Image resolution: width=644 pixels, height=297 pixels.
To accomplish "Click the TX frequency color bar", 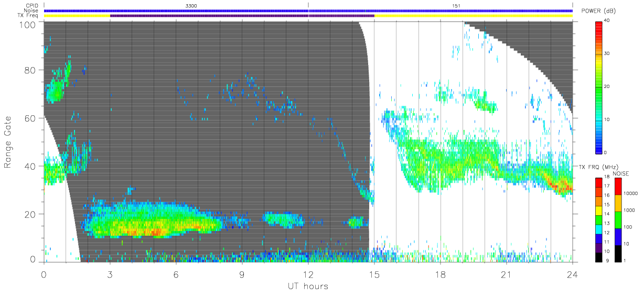I will (598, 219).
